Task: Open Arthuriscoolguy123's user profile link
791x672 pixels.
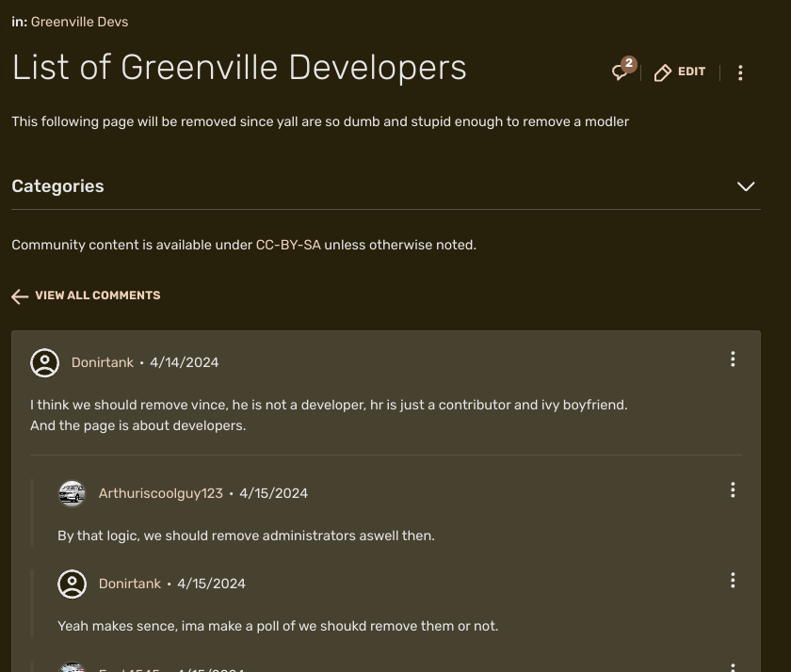Action: (160, 492)
